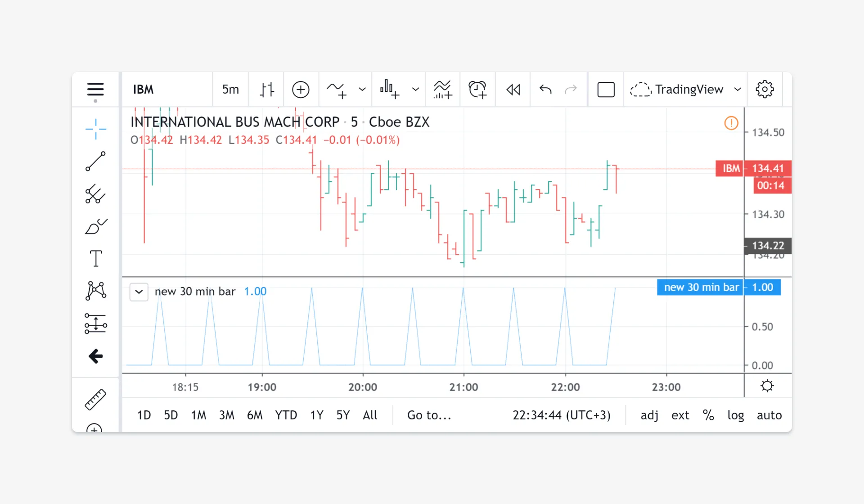The width and height of the screenshot is (864, 504).
Task: Open the alarm clock alert creator
Action: coord(477,90)
